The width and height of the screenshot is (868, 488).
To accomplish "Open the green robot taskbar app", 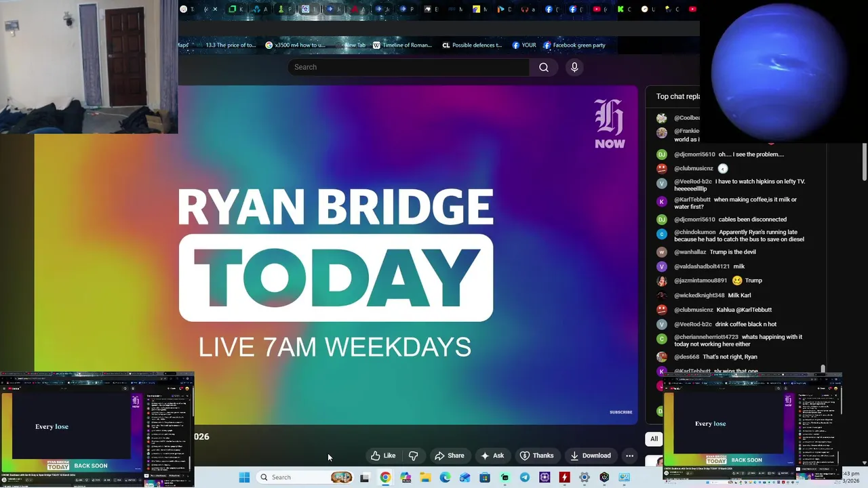I will [505, 477].
